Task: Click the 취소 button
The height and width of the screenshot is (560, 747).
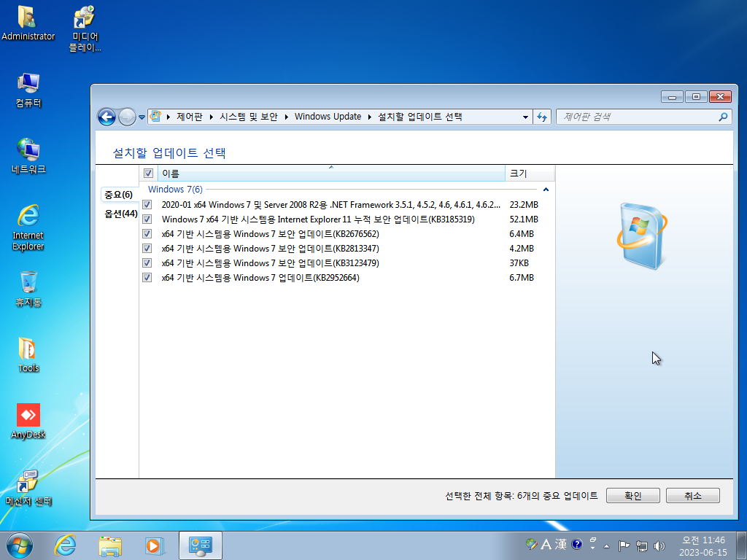Action: pyautogui.click(x=693, y=496)
